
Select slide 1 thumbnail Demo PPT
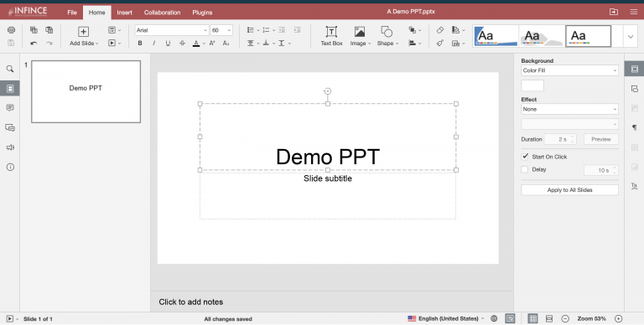(86, 91)
